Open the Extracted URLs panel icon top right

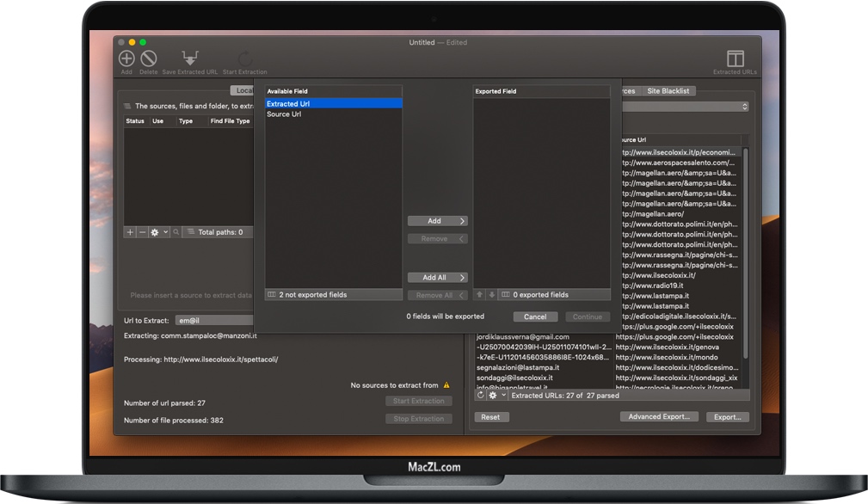[x=736, y=57]
